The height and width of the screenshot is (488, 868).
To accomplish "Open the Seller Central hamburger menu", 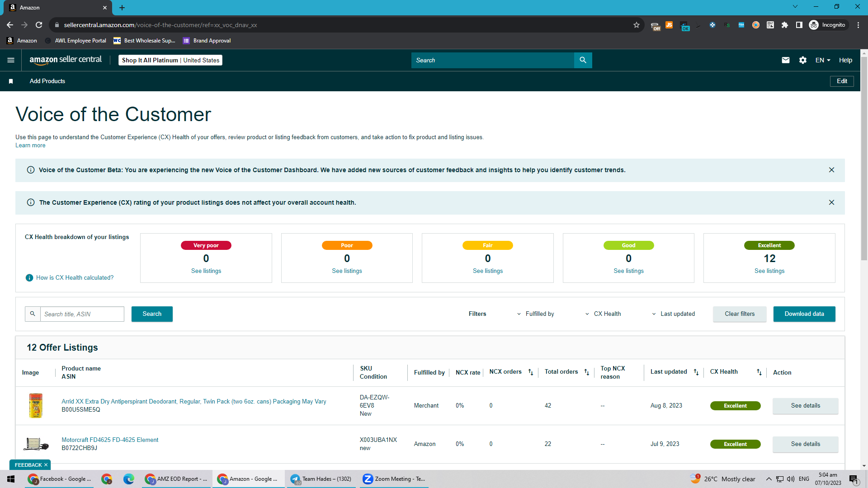I will (x=11, y=60).
